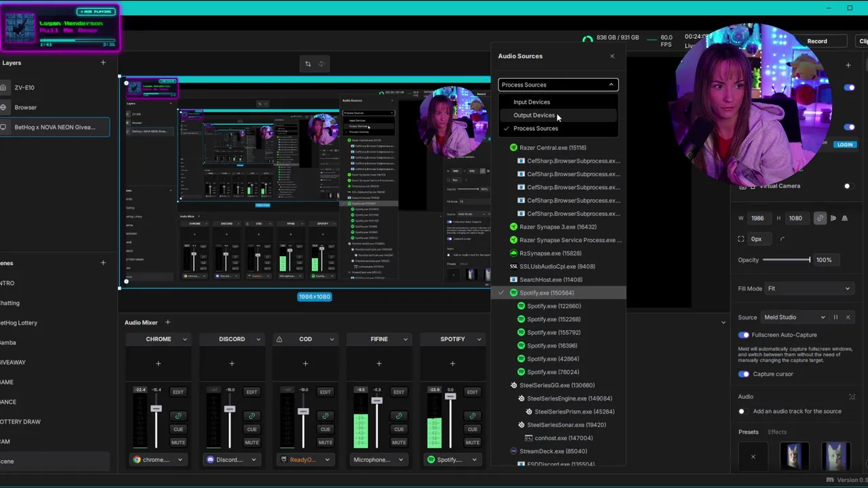Click CUE on FIFINE channel
The height and width of the screenshot is (488, 868).
[x=399, y=429]
